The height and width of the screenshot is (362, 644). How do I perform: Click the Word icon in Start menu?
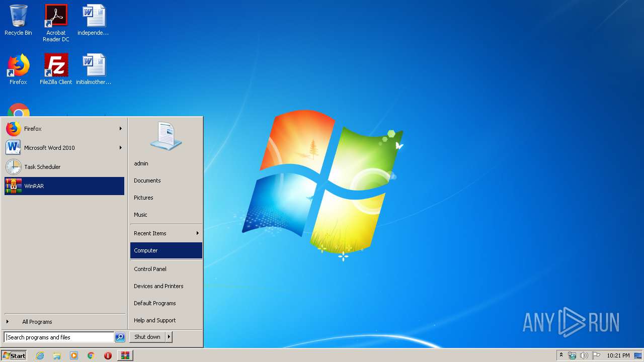coord(14,148)
